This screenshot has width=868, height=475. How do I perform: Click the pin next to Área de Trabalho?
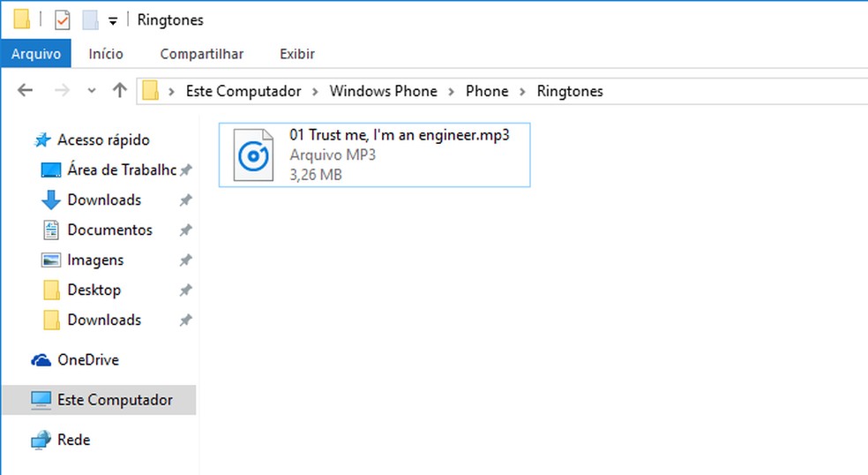pyautogui.click(x=186, y=170)
